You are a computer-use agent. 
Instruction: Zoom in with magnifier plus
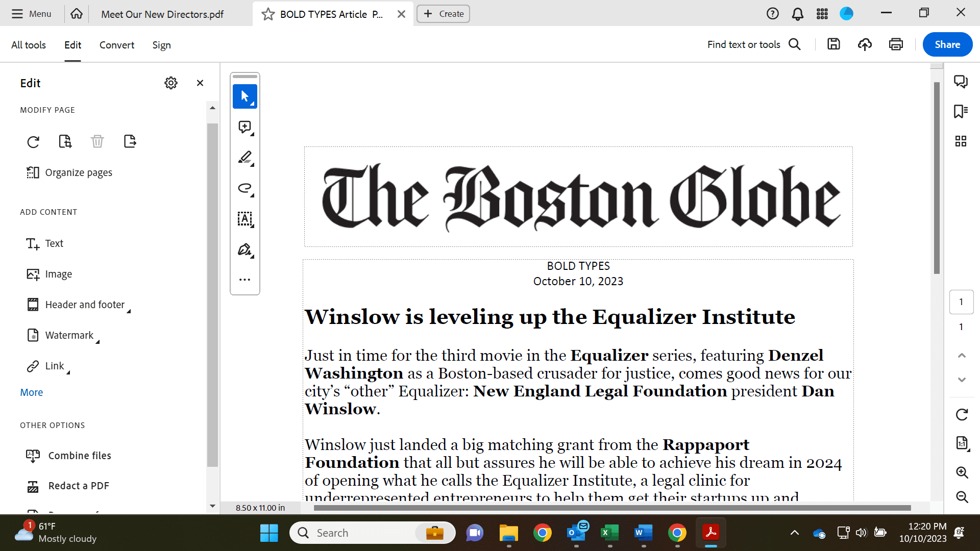[962, 472]
